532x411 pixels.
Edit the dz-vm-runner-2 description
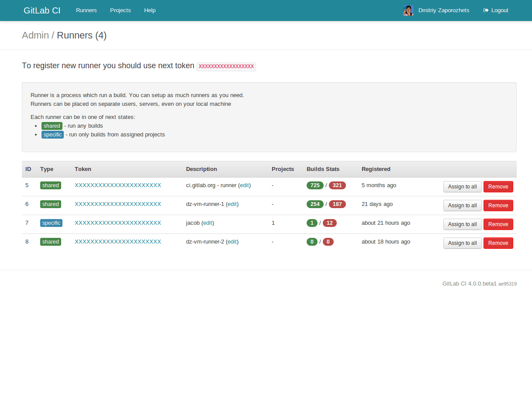click(x=232, y=242)
